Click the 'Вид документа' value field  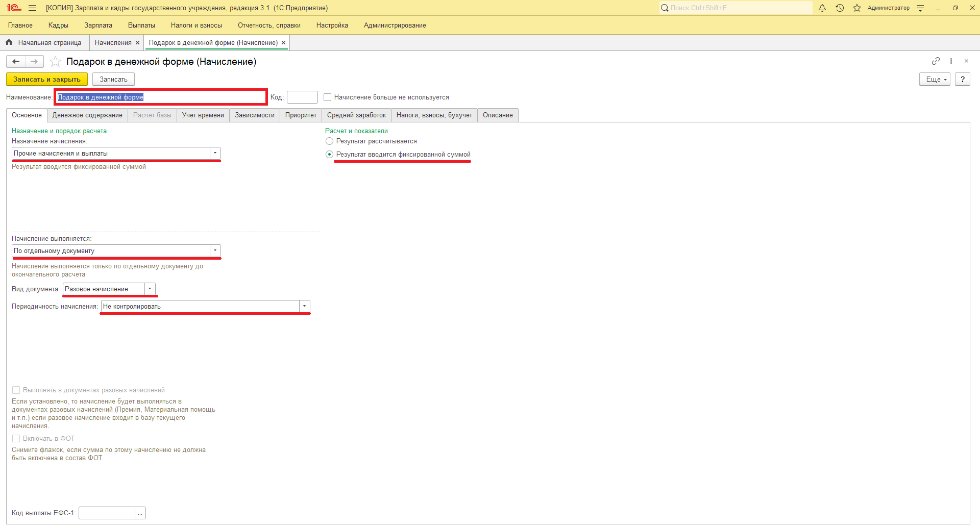point(104,289)
